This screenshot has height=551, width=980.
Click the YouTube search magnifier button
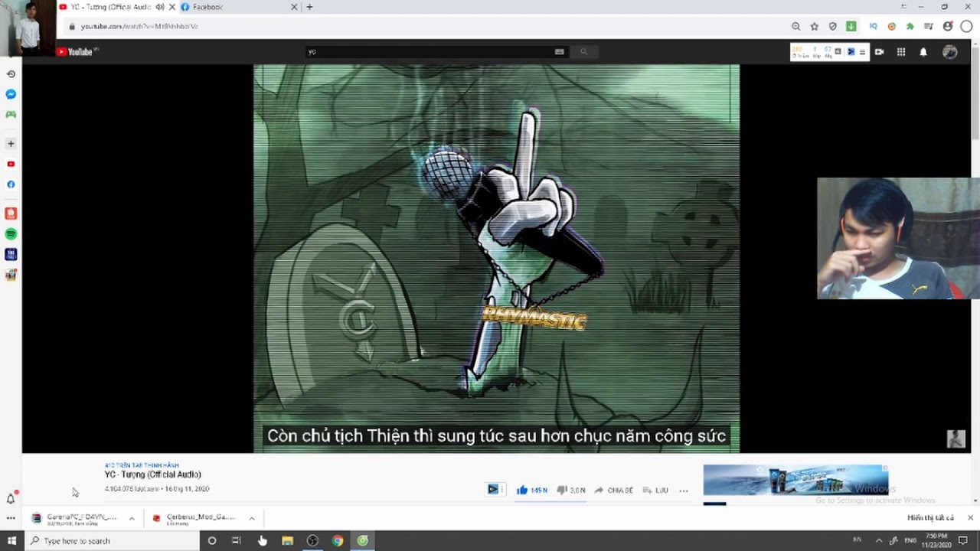tap(583, 52)
